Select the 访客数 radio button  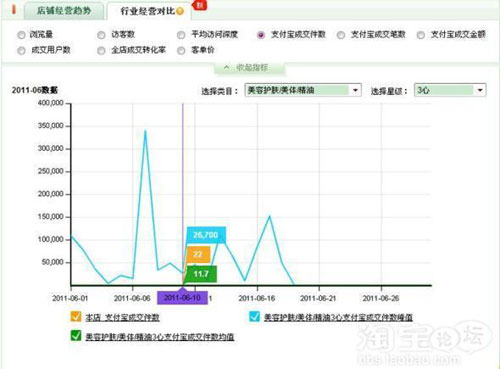(x=101, y=35)
